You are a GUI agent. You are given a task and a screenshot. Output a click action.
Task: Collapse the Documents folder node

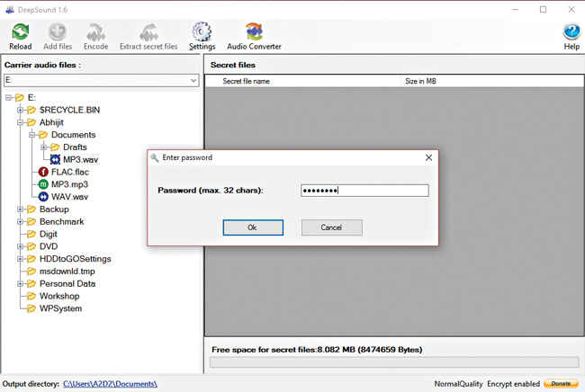(x=32, y=135)
